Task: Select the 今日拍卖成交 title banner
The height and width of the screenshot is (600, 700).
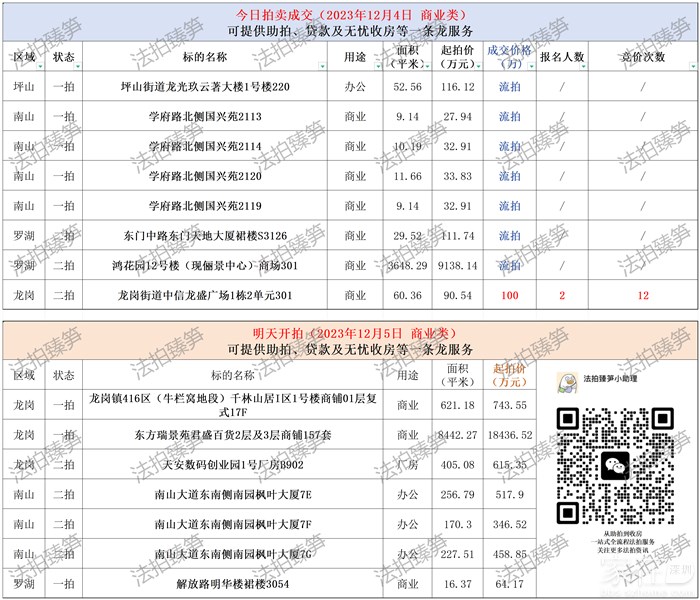Action: click(x=349, y=16)
